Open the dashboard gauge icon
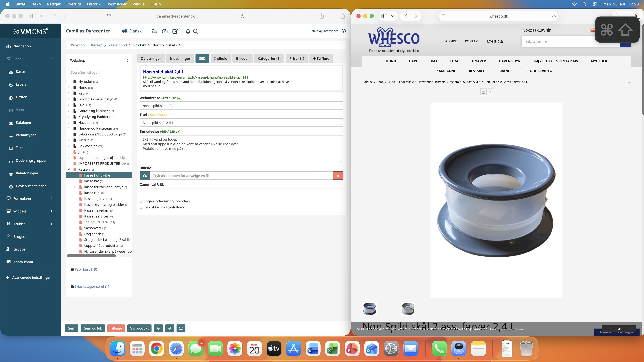This screenshot has height=362, width=644. tap(164, 31)
